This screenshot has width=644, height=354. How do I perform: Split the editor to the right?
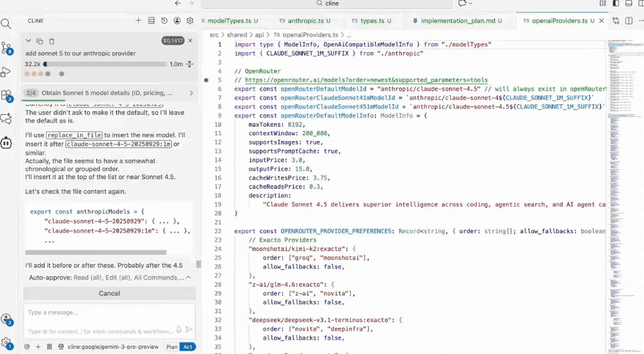click(x=629, y=20)
